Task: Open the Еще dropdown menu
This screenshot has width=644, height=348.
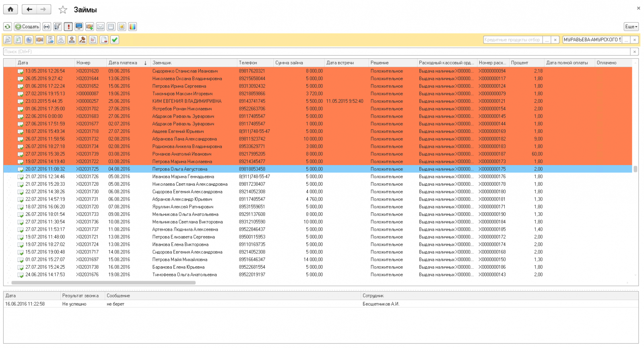Action: point(631,27)
